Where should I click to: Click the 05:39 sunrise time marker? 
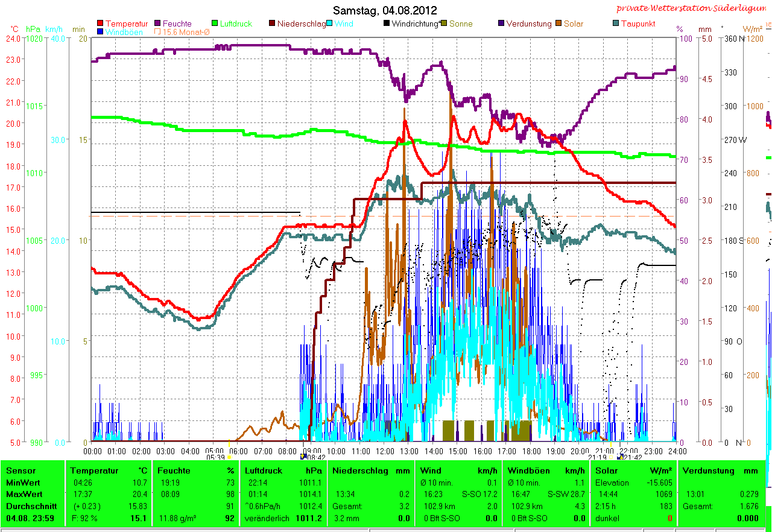tap(215, 457)
